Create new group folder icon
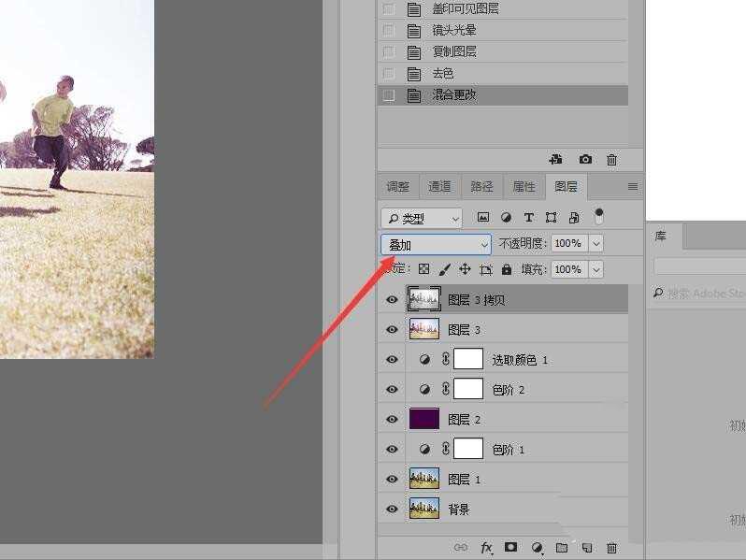 (562, 548)
